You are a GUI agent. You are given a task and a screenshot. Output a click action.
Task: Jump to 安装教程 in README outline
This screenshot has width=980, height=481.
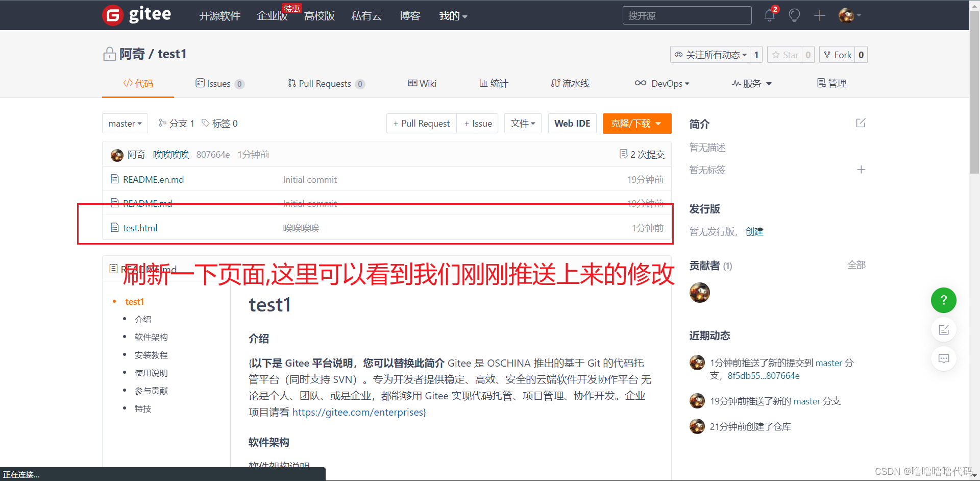click(x=151, y=355)
